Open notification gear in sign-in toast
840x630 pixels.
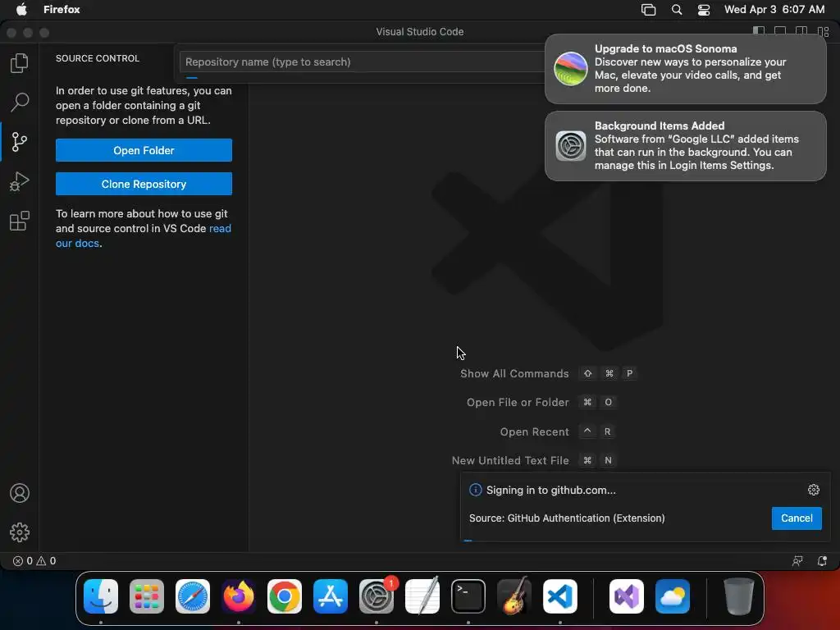tap(813, 490)
